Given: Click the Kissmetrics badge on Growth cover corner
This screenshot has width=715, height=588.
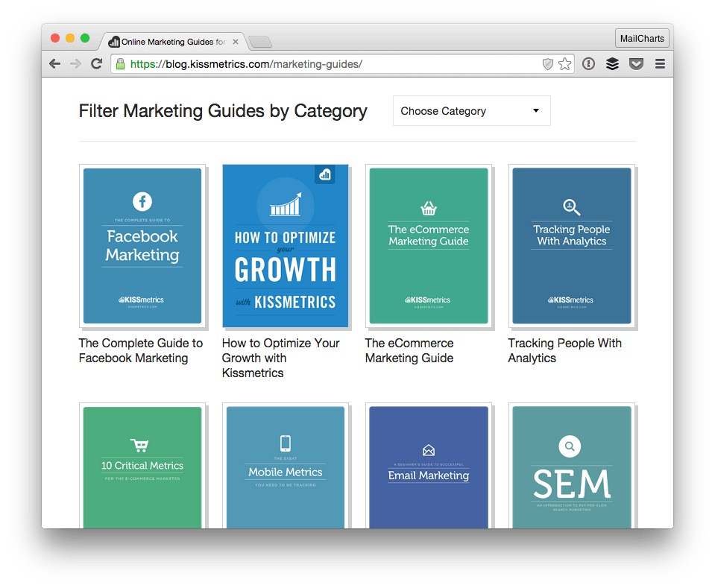Looking at the screenshot, I should click(325, 174).
